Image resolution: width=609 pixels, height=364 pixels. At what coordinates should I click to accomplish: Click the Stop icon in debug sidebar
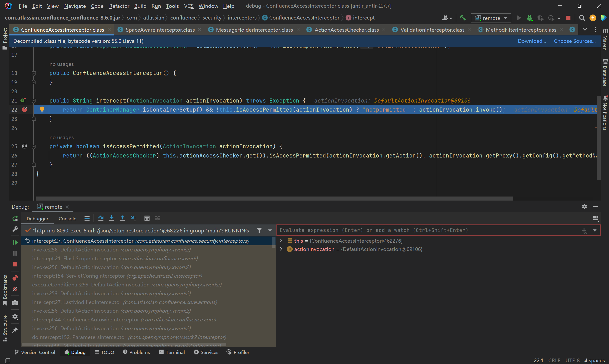click(x=15, y=264)
